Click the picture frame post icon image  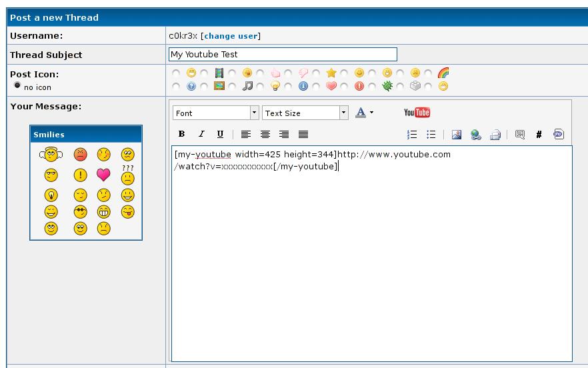pos(219,86)
